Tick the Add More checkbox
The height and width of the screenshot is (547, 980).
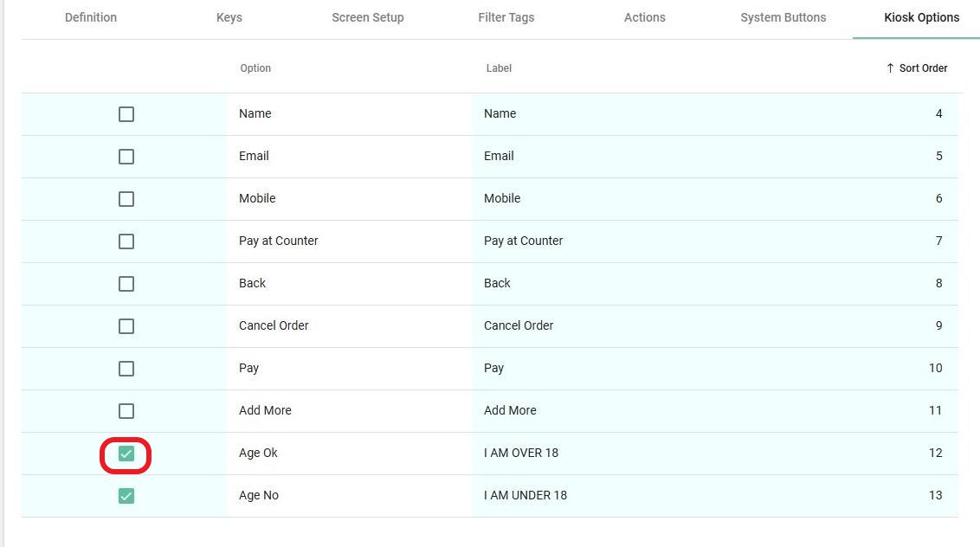tap(126, 411)
